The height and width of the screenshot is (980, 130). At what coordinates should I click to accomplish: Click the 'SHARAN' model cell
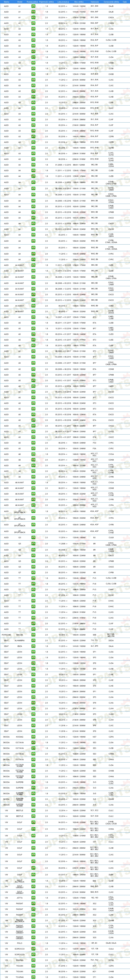[20, 960]
